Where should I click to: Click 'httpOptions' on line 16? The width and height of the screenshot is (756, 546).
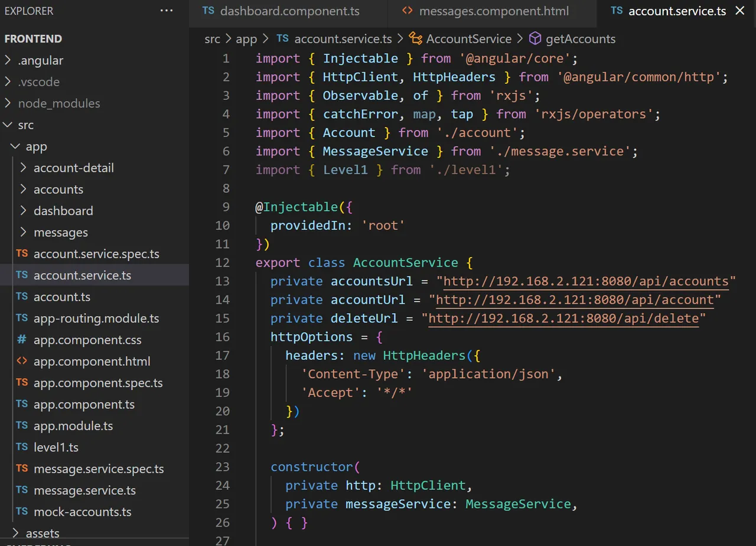pyautogui.click(x=312, y=337)
